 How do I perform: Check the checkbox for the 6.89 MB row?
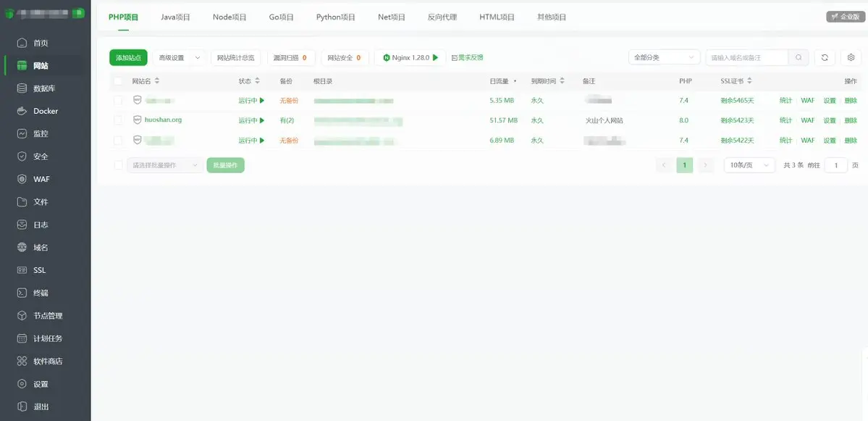(x=118, y=141)
